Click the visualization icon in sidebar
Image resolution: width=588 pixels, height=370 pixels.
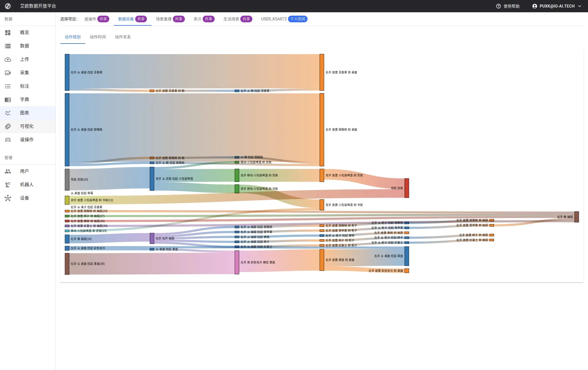coord(8,126)
